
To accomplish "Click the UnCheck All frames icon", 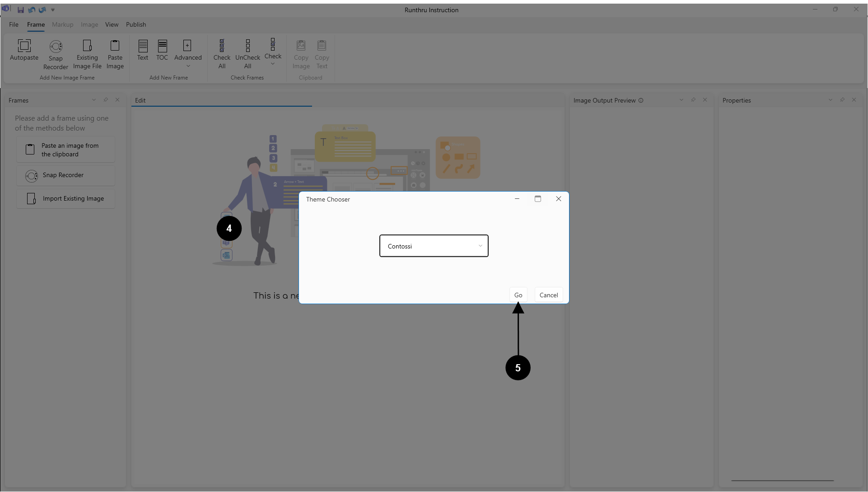I will (x=247, y=46).
